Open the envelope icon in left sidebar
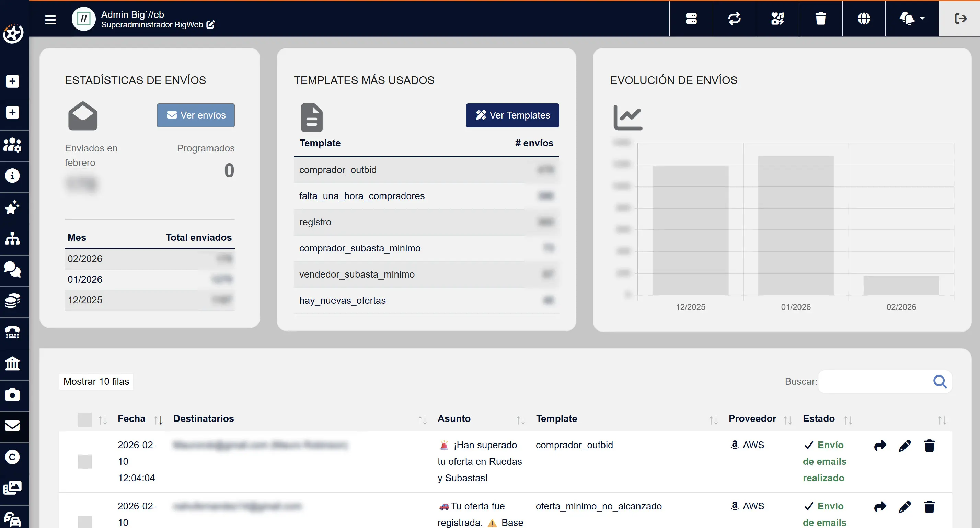 (x=13, y=426)
